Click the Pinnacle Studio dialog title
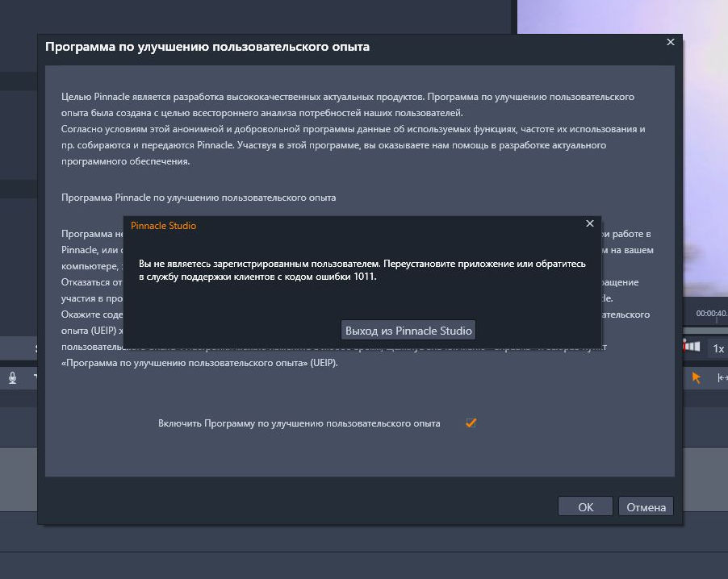 (163, 226)
